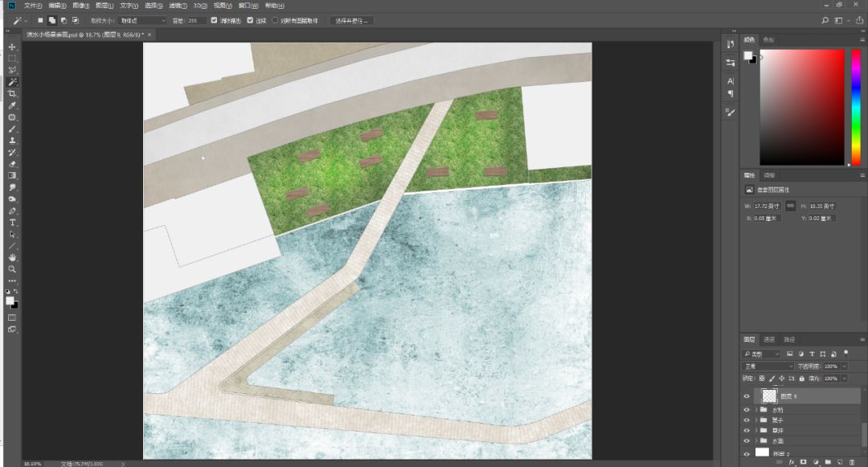Screen dimensions: 868x467
Task: Select the Hand tool
Action: click(x=12, y=257)
